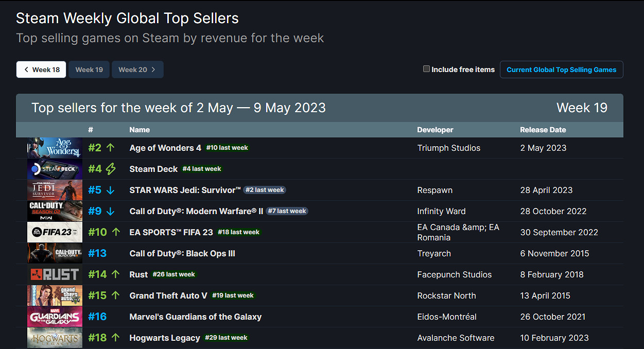Open Current Global Top Selling Games
The height and width of the screenshot is (349, 644).
tap(561, 69)
